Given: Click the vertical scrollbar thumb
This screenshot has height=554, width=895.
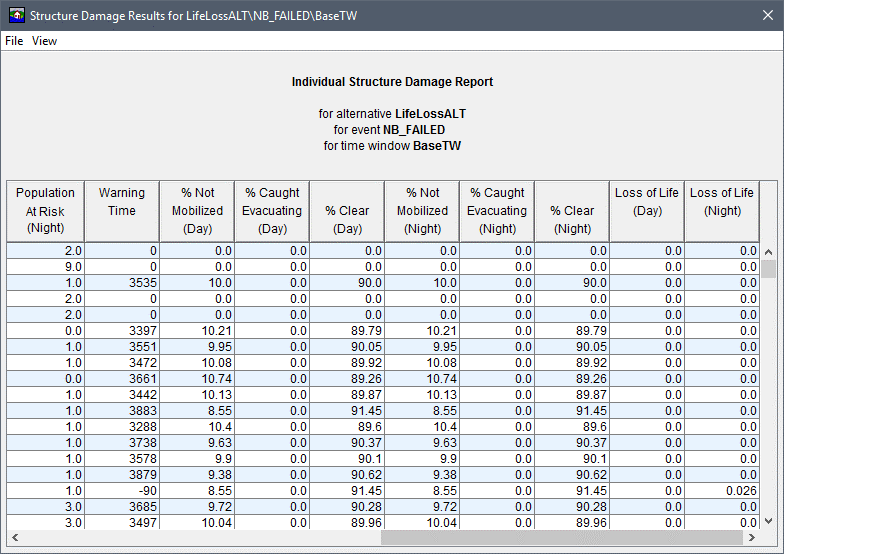Looking at the screenshot, I should [x=768, y=269].
